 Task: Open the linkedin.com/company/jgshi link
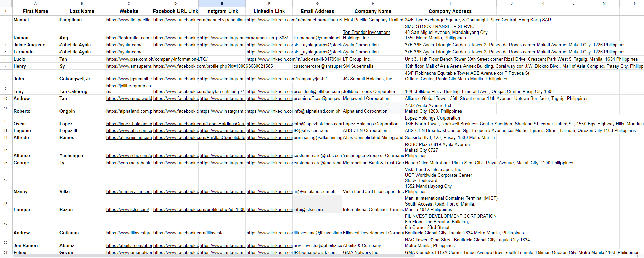(x=287, y=79)
